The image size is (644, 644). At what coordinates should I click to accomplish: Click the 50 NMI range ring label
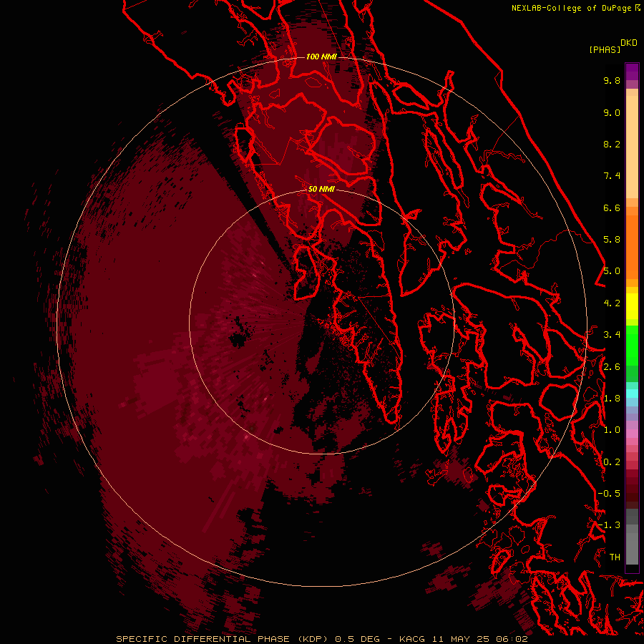pyautogui.click(x=321, y=189)
